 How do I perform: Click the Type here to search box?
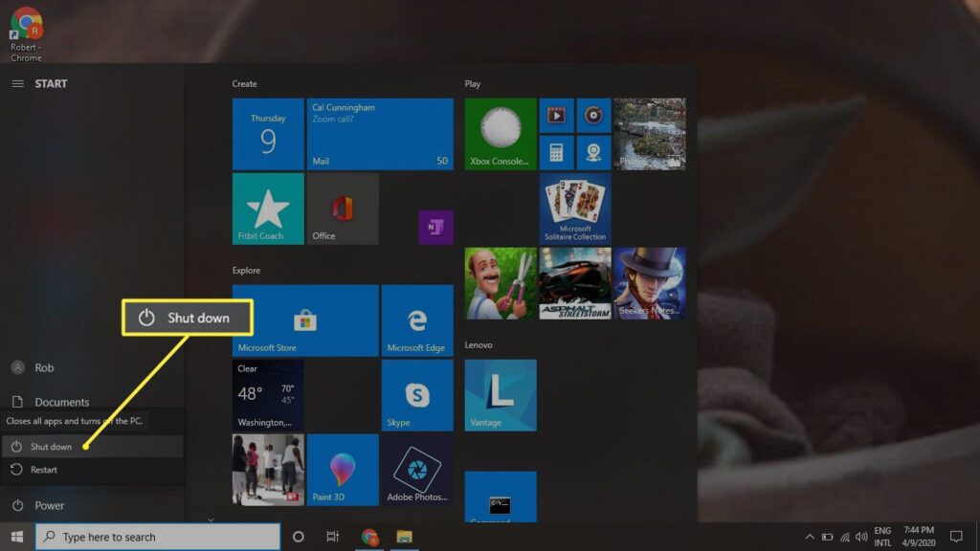(x=158, y=537)
